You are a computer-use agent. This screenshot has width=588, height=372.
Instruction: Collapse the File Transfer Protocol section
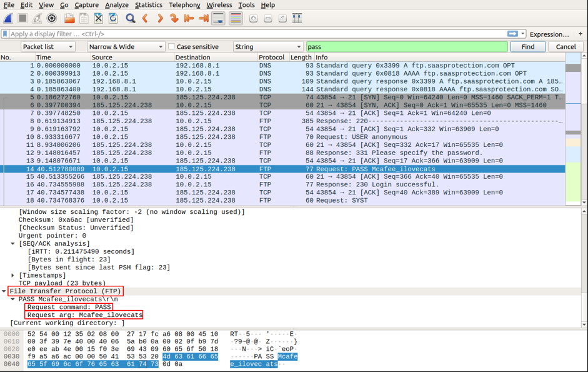4,291
